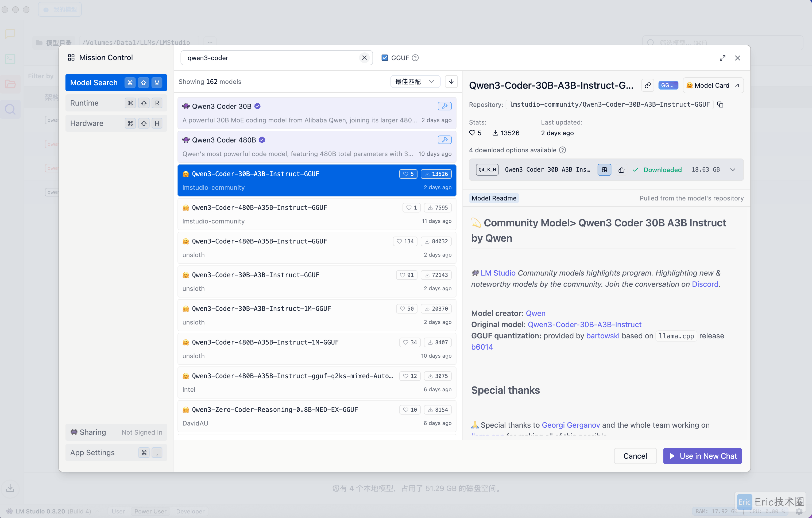Click the three dots next to model path
The image size is (812, 518).
click(x=210, y=42)
